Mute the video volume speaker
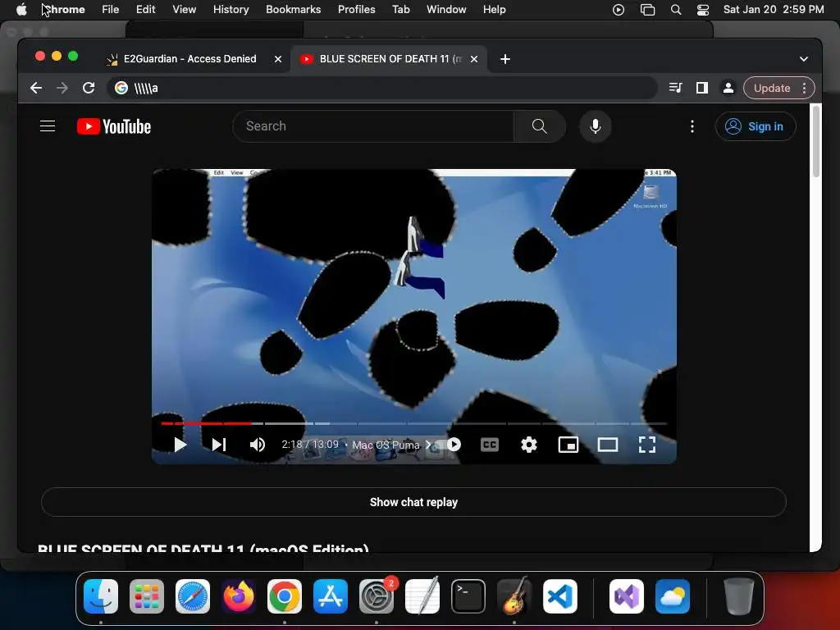The height and width of the screenshot is (630, 840). tap(258, 445)
